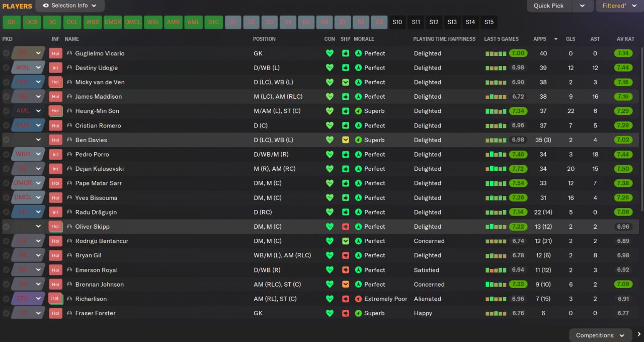The height and width of the screenshot is (342, 644).
Task: Click Kulusevski's last 5 games form bars
Action: 496,169
